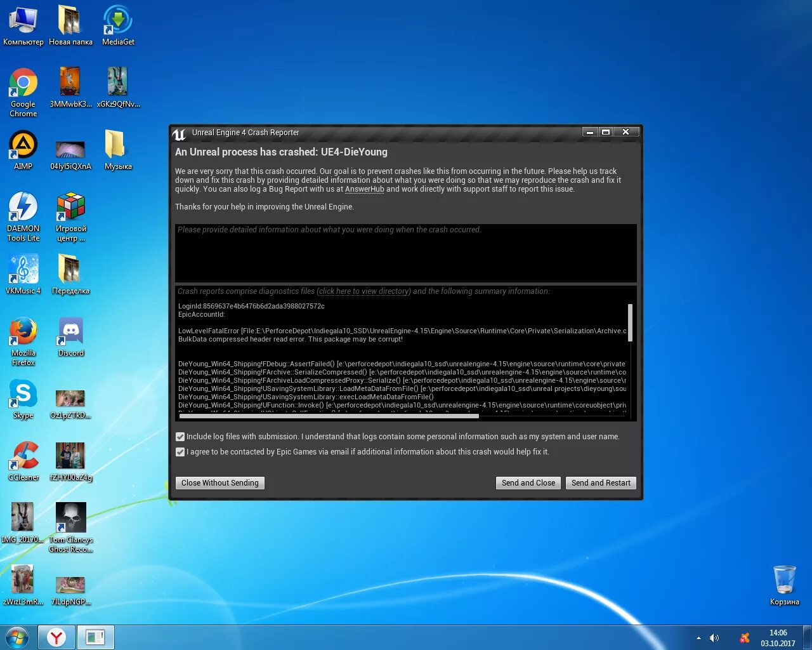Uncheck agree to be contacted by Epic Games
812x650 pixels.
pyautogui.click(x=180, y=452)
